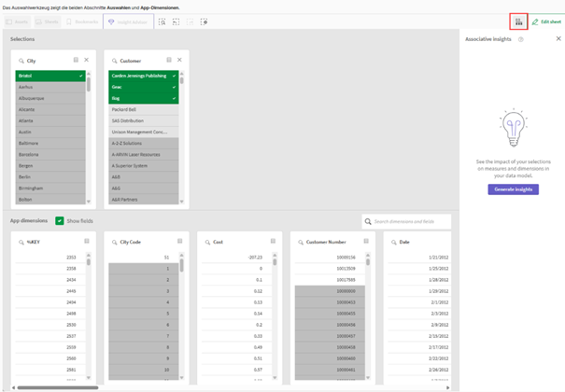The image size is (565, 392).
Task: Toggle the selections tool icon
Action: [x=519, y=21]
